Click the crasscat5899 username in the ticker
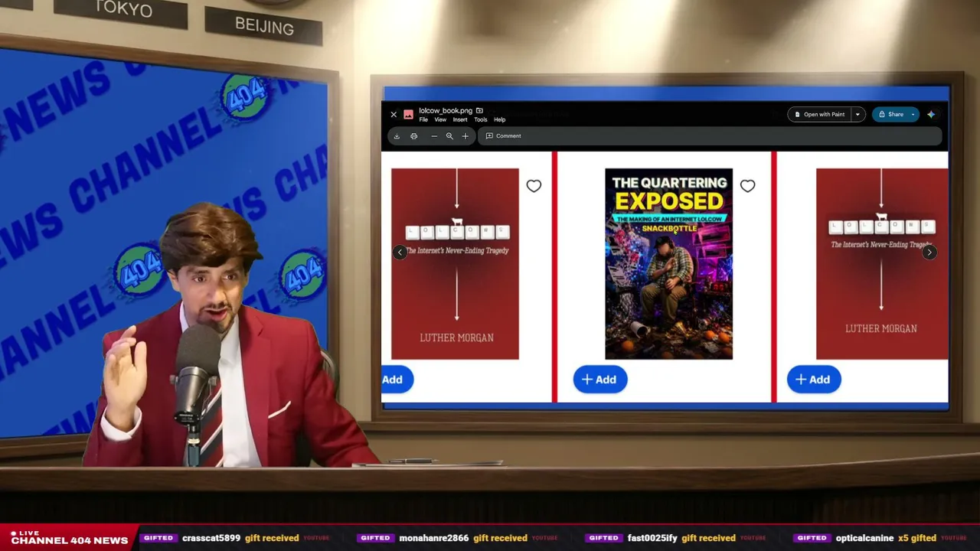This screenshot has width=980, height=551. tap(211, 538)
